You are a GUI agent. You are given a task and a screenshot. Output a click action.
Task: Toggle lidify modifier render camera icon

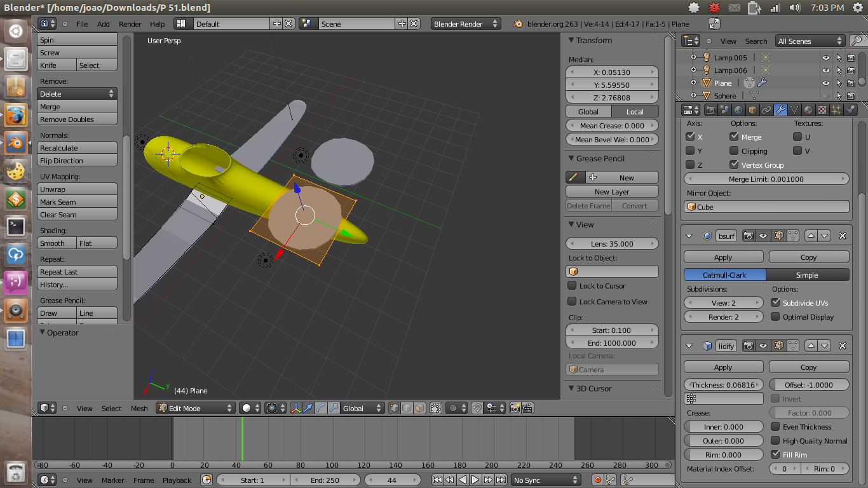click(x=749, y=346)
